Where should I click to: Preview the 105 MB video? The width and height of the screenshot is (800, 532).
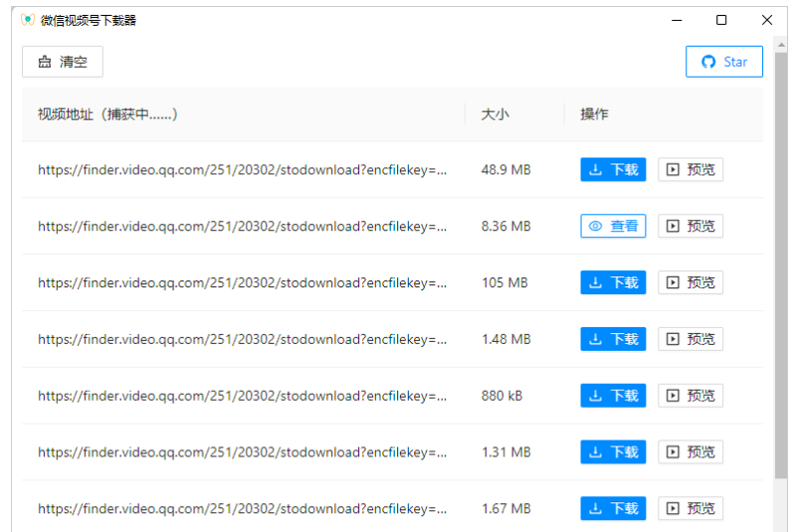coord(691,282)
